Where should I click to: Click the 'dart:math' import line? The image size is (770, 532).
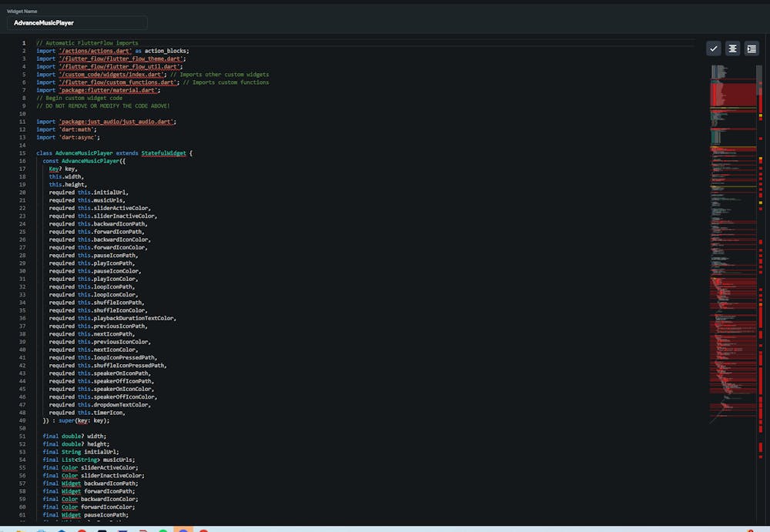point(66,129)
